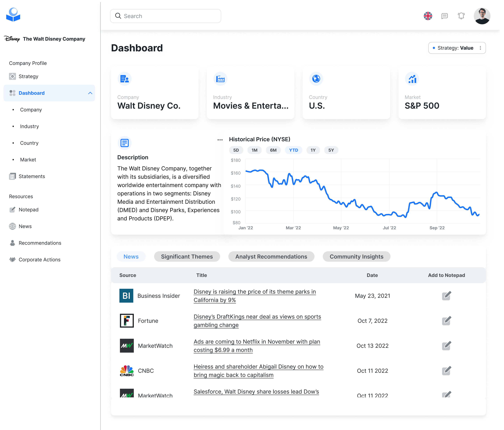
Task: Open Strategy in the sidebar
Action: click(x=28, y=76)
